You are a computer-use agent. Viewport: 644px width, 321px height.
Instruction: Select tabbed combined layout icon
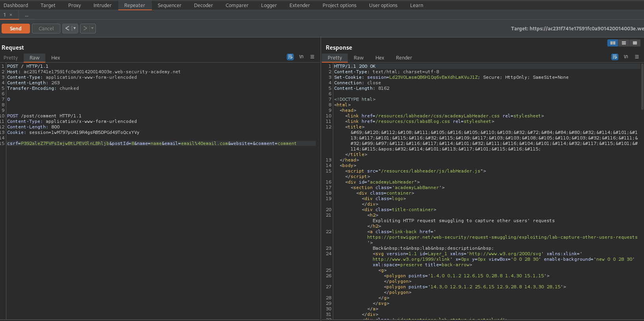(x=635, y=43)
